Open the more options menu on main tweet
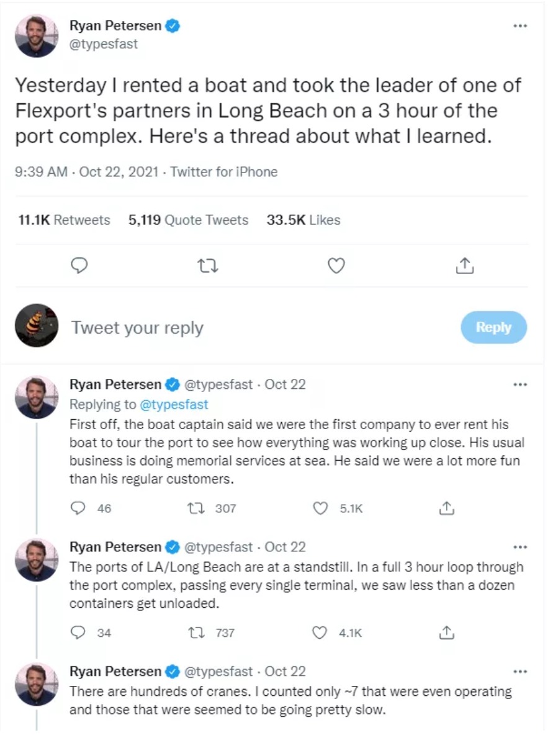 520,26
